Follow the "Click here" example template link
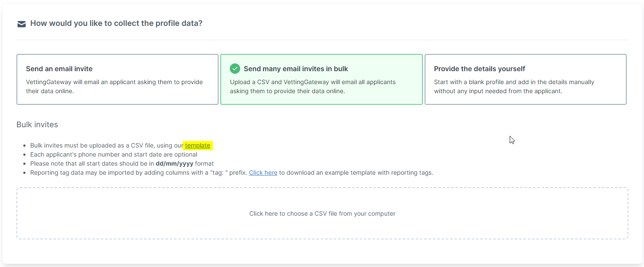Viewport: 644px width, 267px height. pyautogui.click(x=263, y=173)
